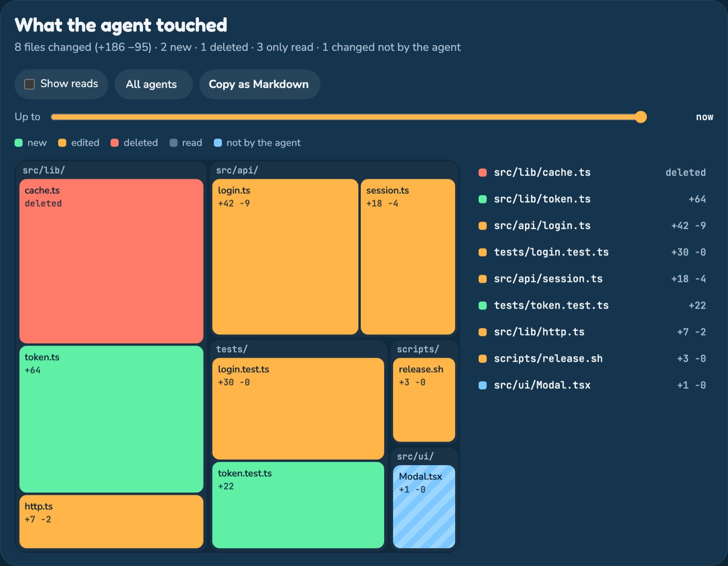The height and width of the screenshot is (566, 728).
Task: Click the '8 files changed' summary line
Action: click(238, 47)
